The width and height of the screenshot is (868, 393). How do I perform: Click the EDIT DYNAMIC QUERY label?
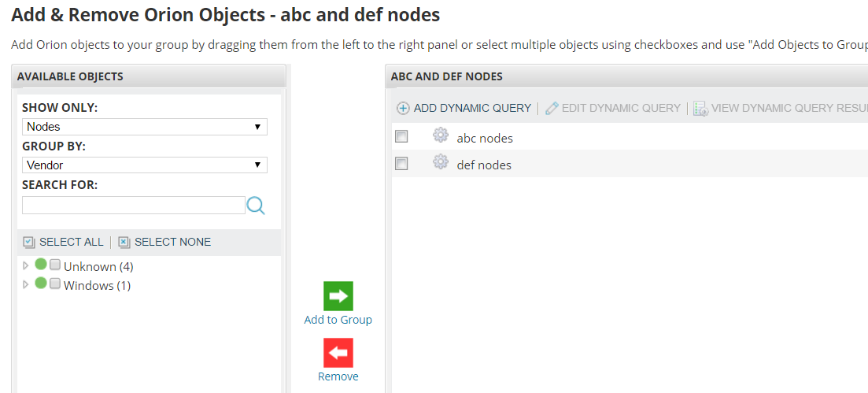(x=621, y=108)
